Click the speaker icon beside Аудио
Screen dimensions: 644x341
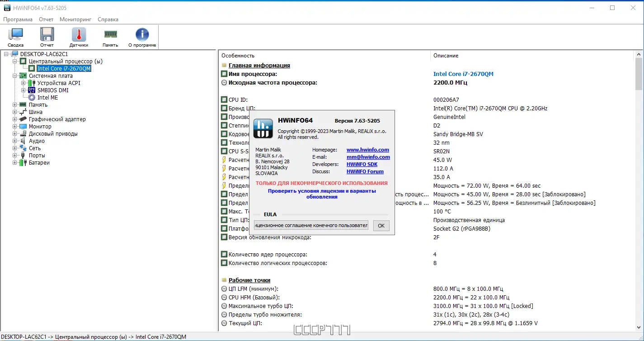tap(24, 141)
